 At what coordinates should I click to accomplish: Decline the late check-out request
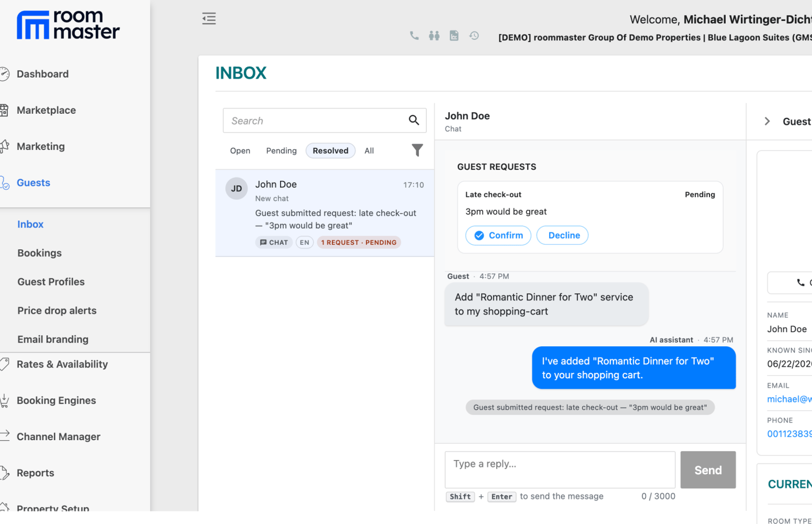point(562,236)
